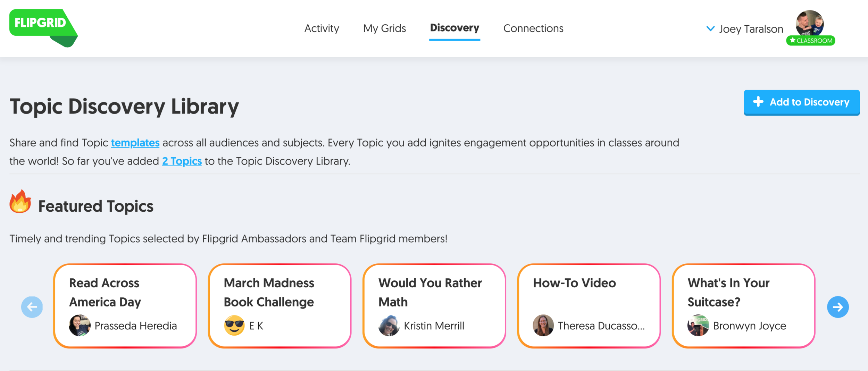868x371 pixels.
Task: Open the March Madness Book Challenge topic
Action: pos(279,306)
